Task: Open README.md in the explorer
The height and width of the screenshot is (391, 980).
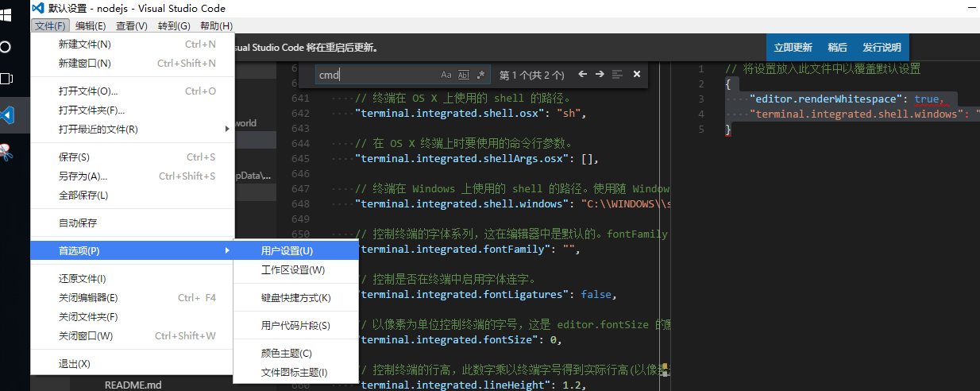Action: coord(133,385)
